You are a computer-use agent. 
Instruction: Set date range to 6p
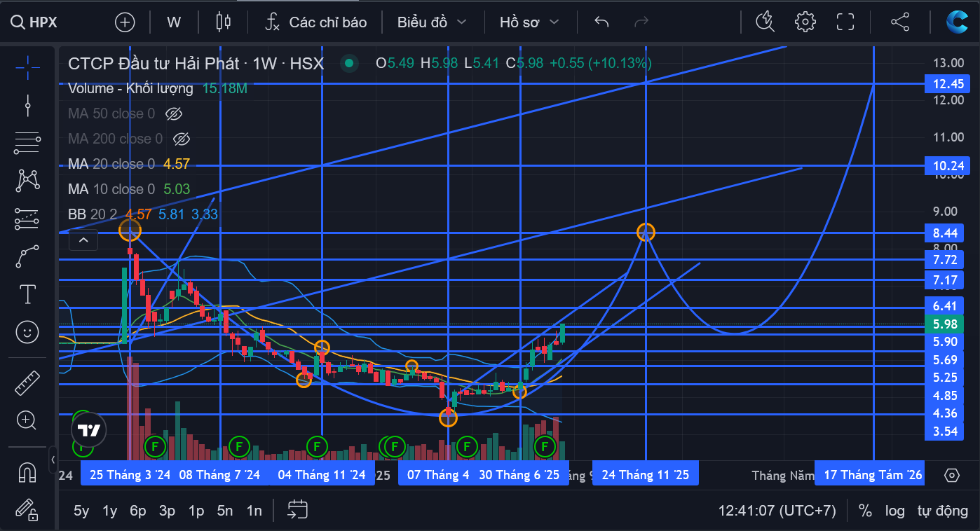138,511
